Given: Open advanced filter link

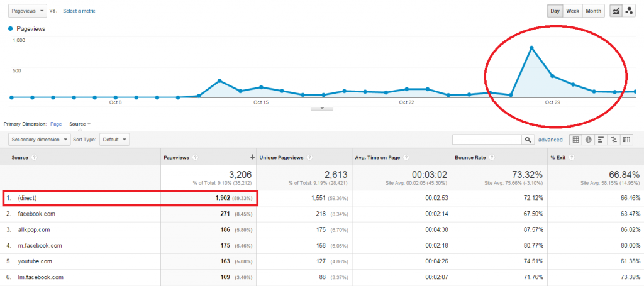Looking at the screenshot, I should tap(550, 140).
